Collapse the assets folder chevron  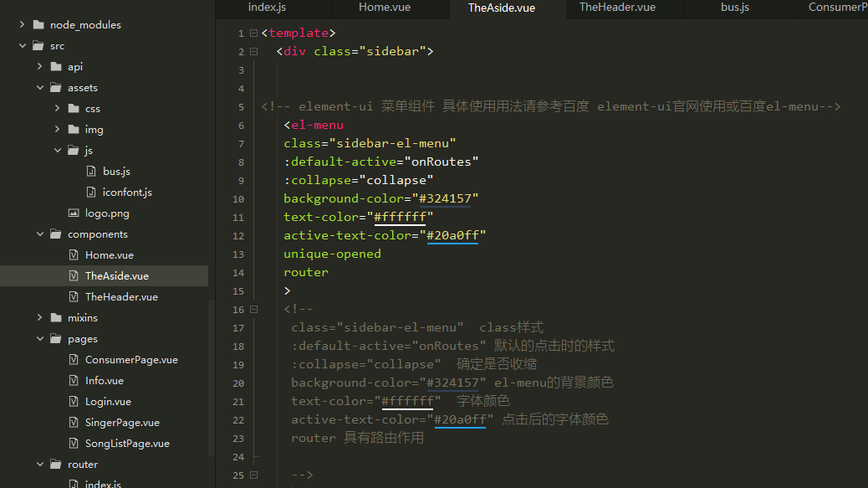40,88
